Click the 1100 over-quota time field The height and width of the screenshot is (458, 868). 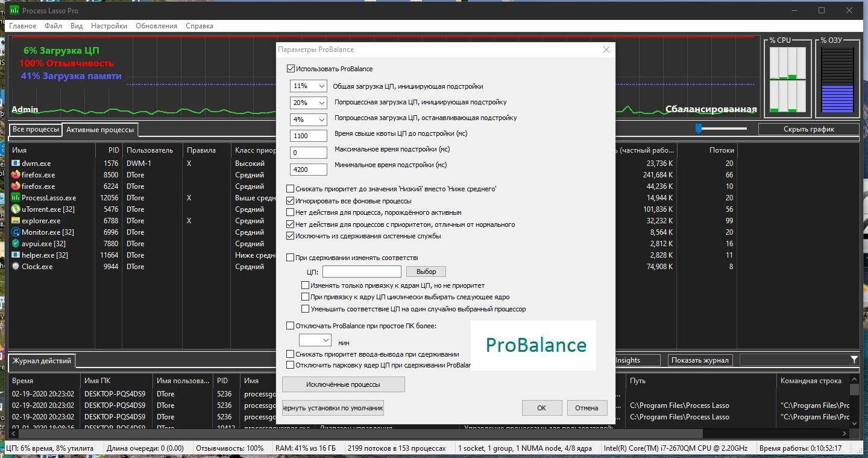click(x=309, y=136)
